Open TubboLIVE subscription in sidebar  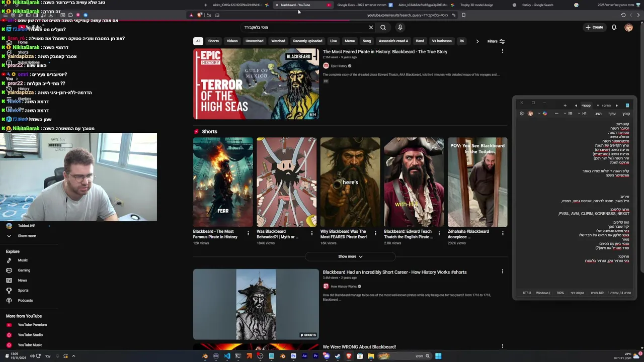[26, 226]
